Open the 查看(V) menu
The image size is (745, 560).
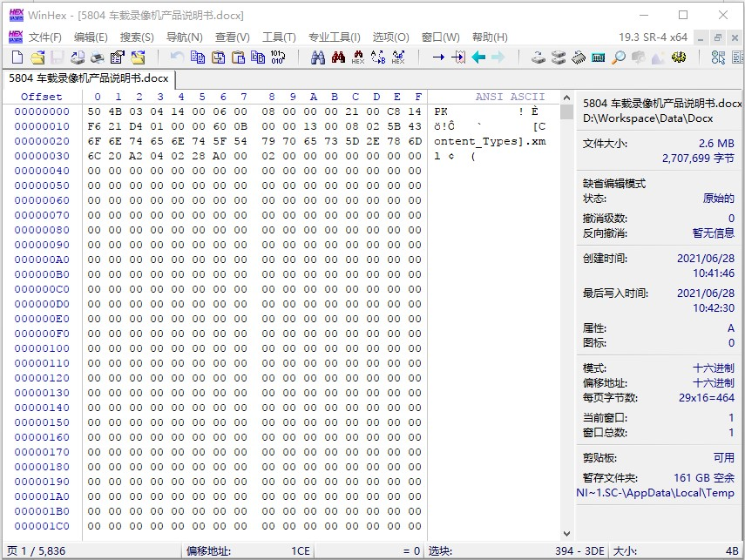point(233,37)
